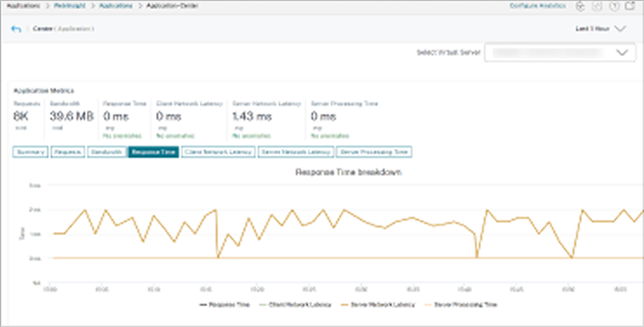Click the refresh icon in top bar
The image size is (644, 327).
tap(580, 6)
